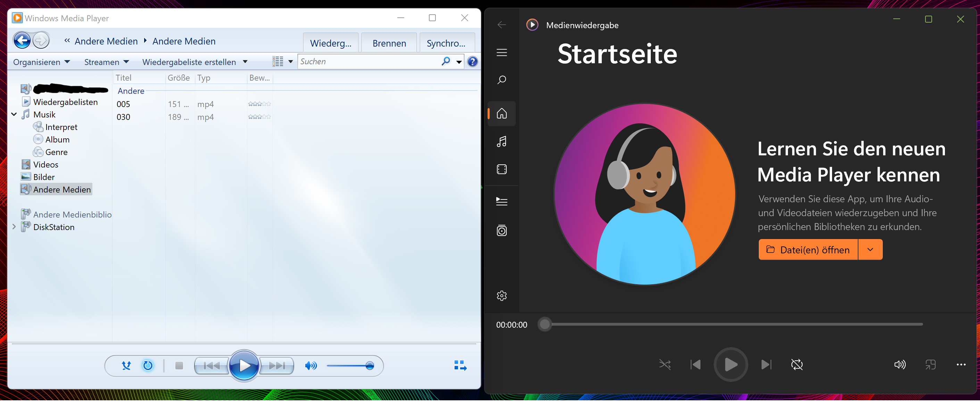Screen dimensions: 980x417
Task: Toggle repeat mode in Medienwiedergabe
Action: 797,365
